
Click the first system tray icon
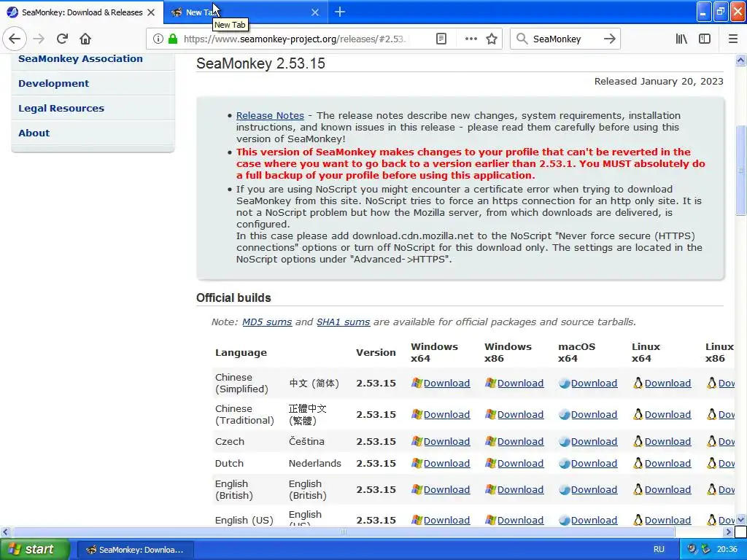pos(692,549)
